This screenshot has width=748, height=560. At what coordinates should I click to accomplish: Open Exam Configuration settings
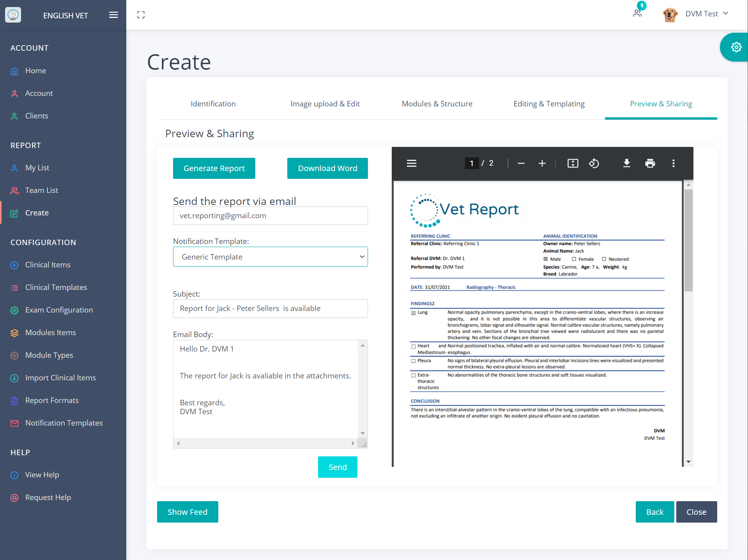(x=59, y=310)
